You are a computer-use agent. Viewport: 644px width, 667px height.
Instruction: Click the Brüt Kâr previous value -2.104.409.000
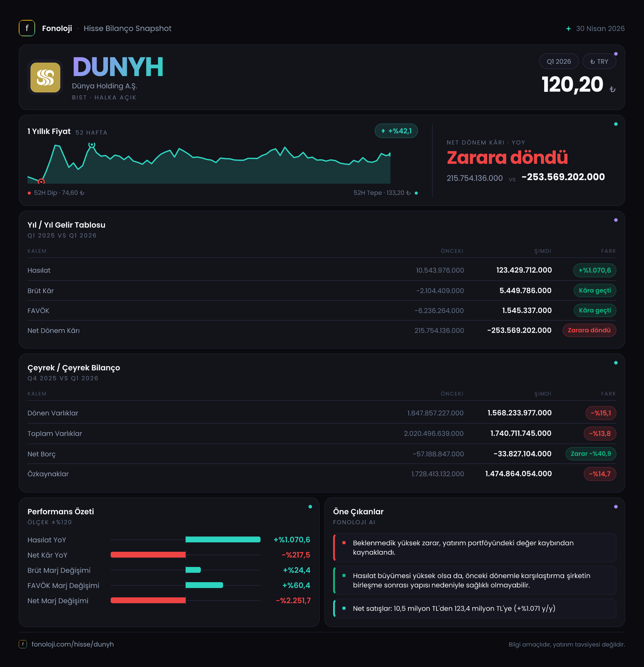click(440, 290)
